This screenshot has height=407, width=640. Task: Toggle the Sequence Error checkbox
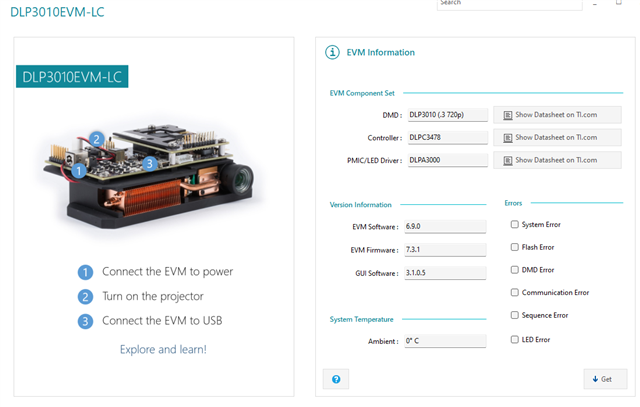515,315
